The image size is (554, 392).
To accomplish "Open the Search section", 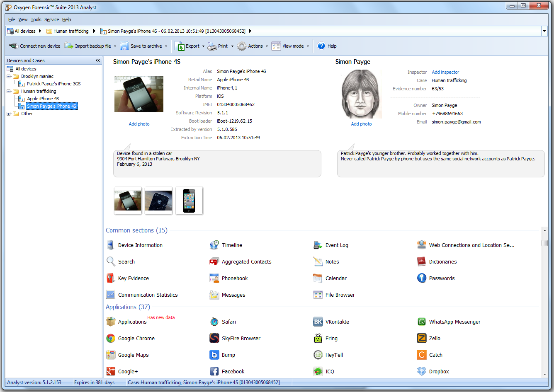I will [121, 262].
